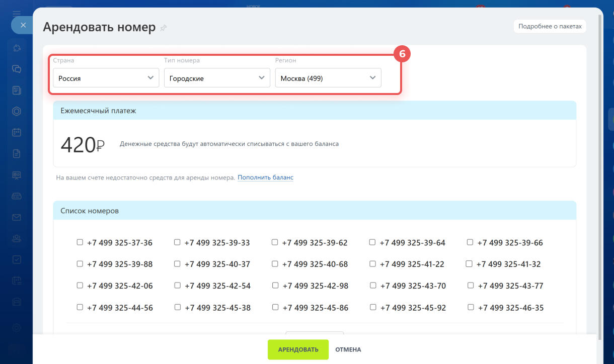Open the calendar icon in left sidebar
Viewport: 614px width, 364px height.
[x=17, y=133]
